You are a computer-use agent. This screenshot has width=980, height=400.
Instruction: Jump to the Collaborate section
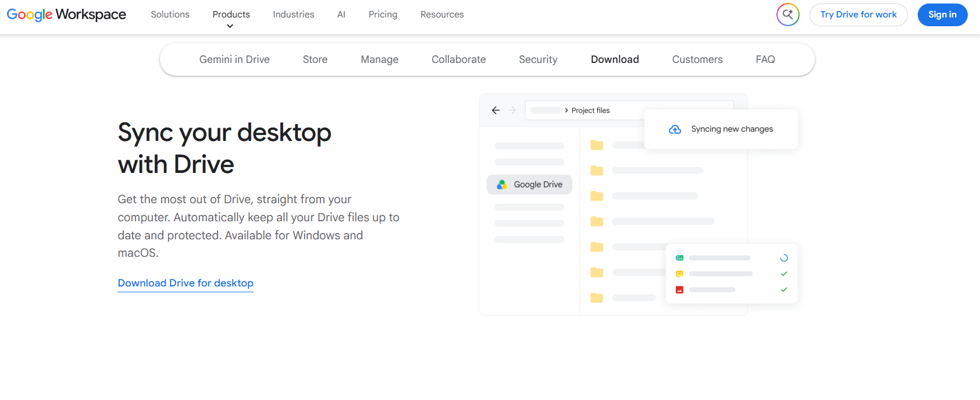tap(459, 59)
